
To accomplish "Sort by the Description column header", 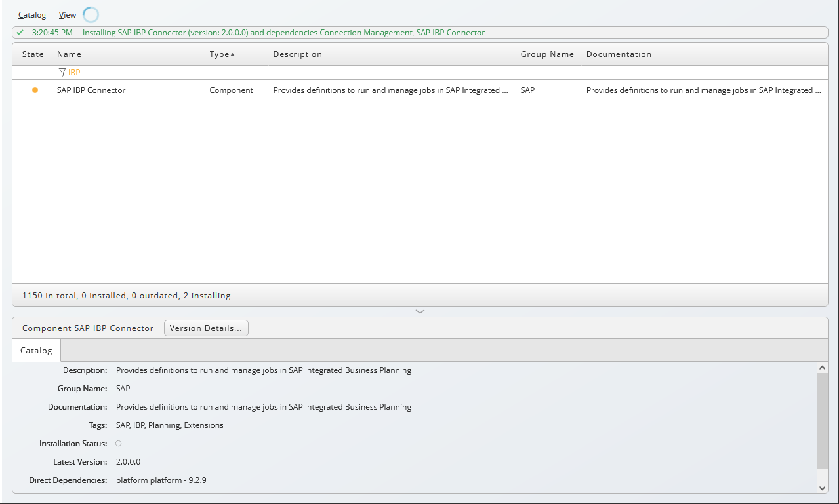I will pyautogui.click(x=298, y=54).
